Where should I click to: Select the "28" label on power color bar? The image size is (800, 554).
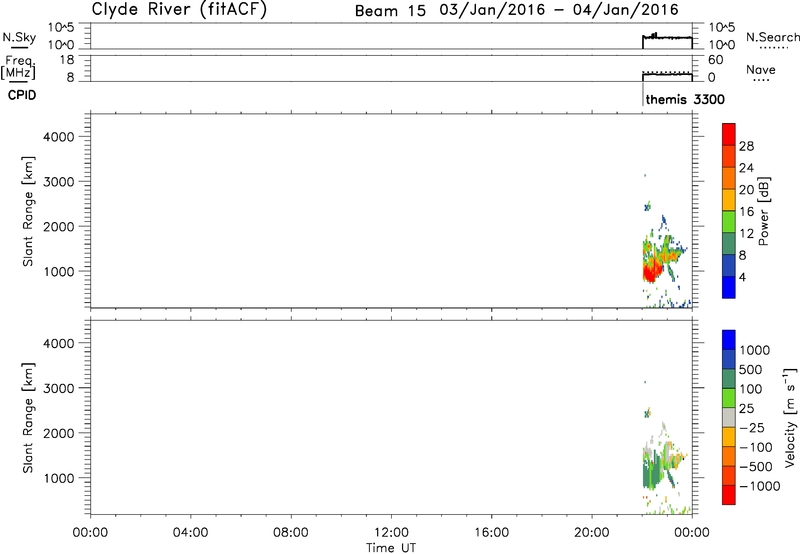[x=746, y=146]
